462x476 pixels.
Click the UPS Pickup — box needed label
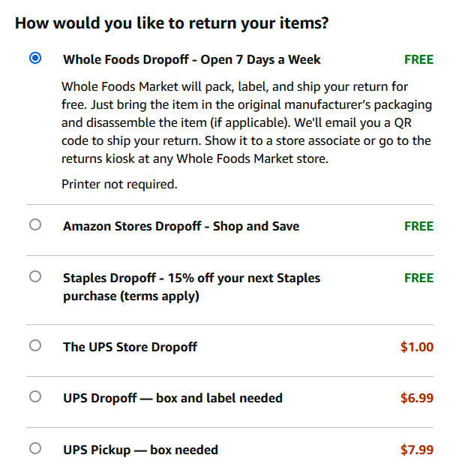click(140, 450)
